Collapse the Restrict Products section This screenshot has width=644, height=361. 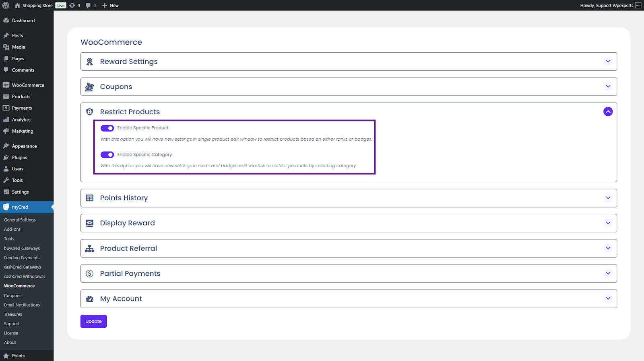point(608,112)
